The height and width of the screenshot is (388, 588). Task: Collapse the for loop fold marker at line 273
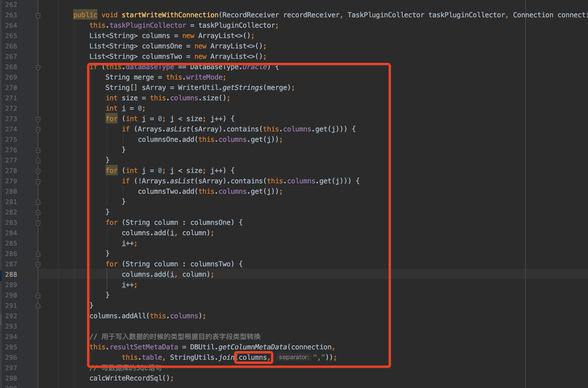[38, 119]
